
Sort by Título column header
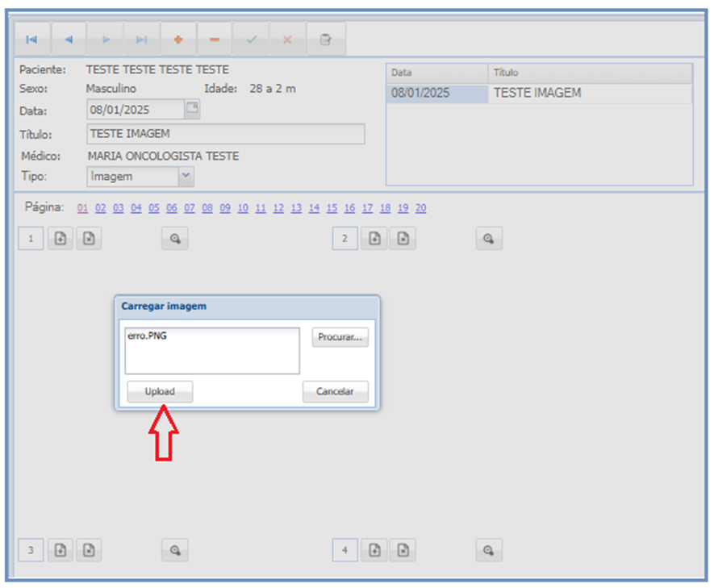[x=590, y=73]
